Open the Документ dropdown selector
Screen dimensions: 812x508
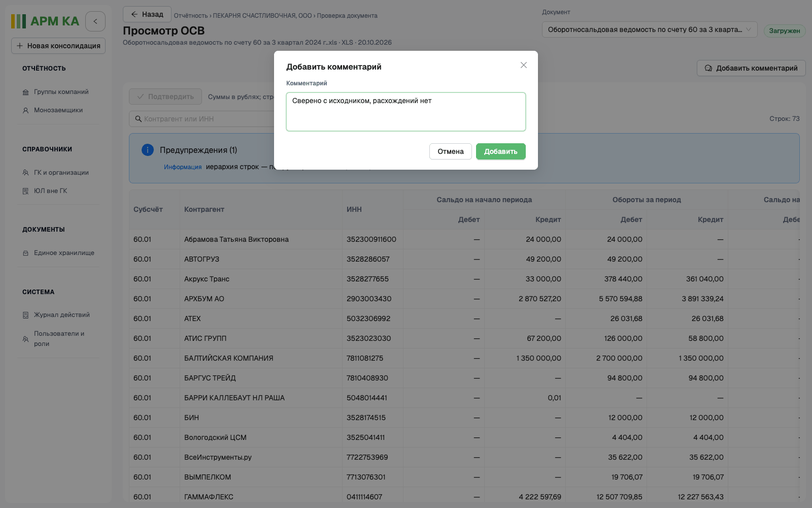pos(650,29)
